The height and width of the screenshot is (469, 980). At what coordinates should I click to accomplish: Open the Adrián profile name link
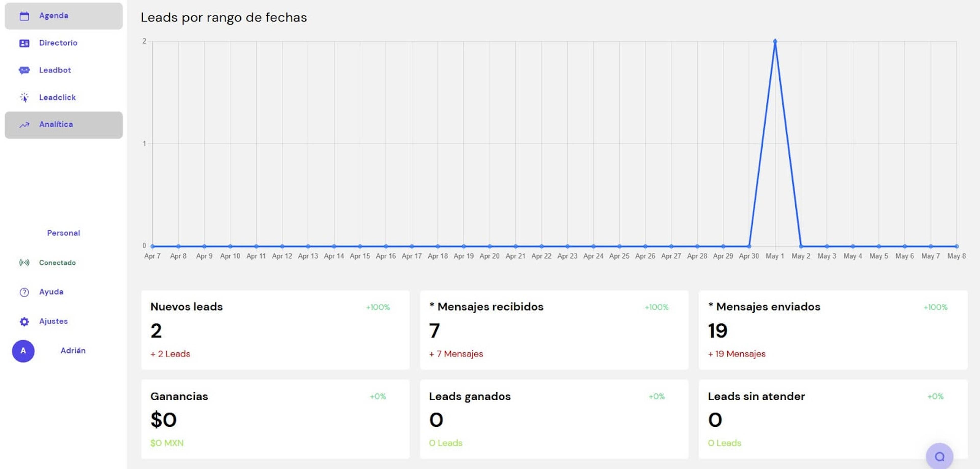pyautogui.click(x=73, y=350)
